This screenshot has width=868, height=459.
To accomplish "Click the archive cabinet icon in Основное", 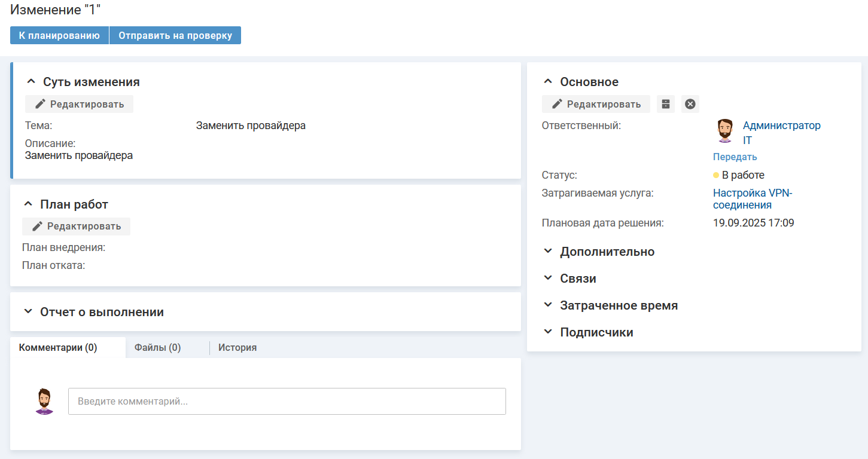I will pyautogui.click(x=665, y=104).
